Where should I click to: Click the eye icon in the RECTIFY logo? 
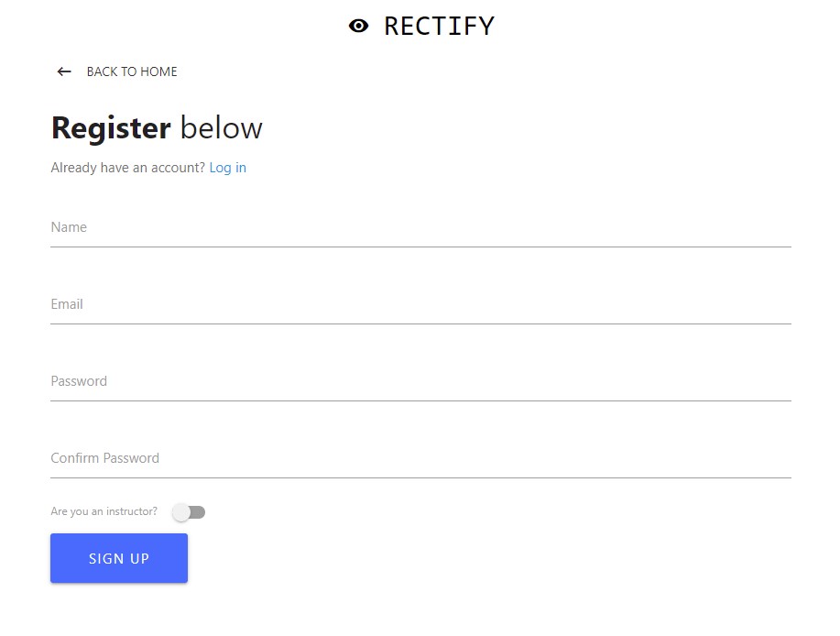pos(357,26)
